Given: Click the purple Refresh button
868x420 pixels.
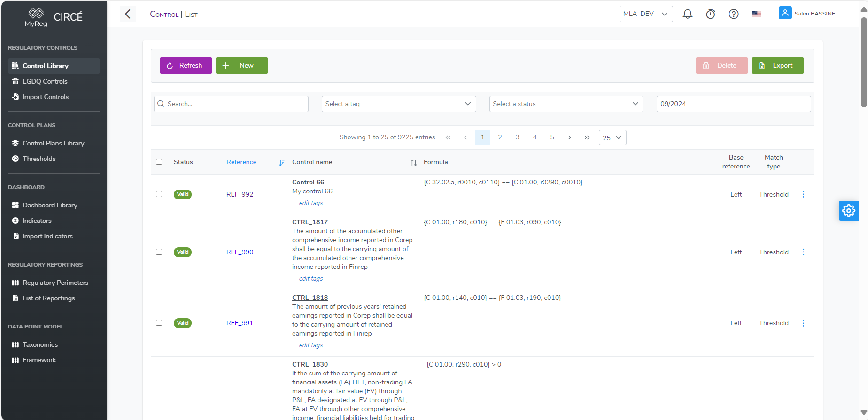Looking at the screenshot, I should coord(186,66).
